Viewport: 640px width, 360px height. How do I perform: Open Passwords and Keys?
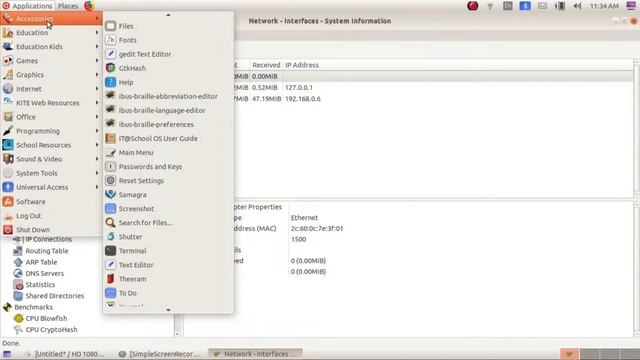(x=168, y=167)
